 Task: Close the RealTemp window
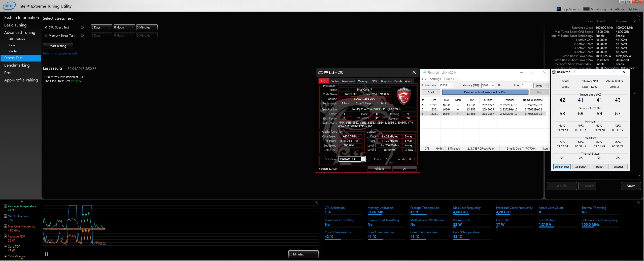point(624,72)
